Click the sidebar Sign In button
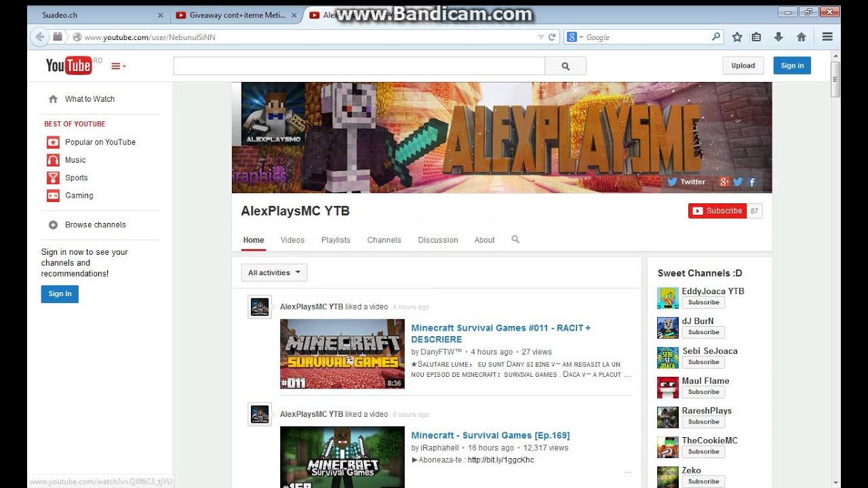Screen dimensions: 868x488 pos(60,293)
